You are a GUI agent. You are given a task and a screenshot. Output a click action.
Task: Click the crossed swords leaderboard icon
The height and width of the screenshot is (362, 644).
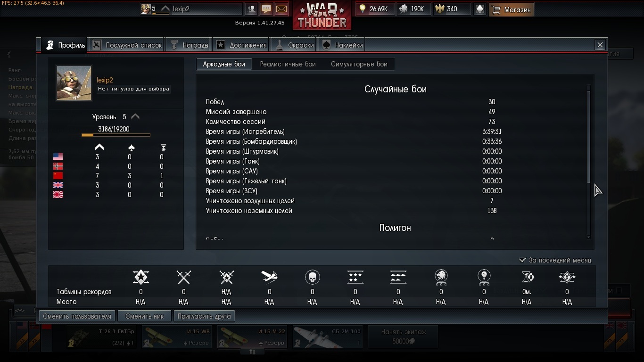pyautogui.click(x=183, y=277)
